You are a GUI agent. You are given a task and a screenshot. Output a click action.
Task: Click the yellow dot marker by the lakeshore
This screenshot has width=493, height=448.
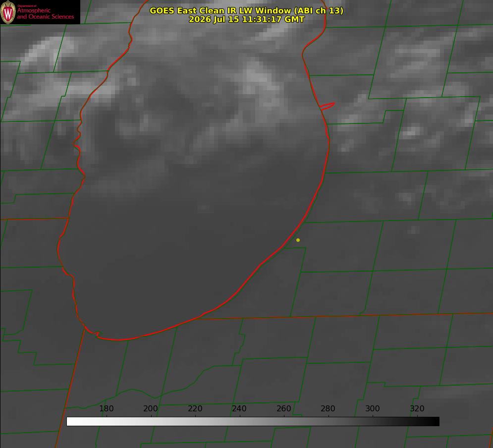pos(298,240)
